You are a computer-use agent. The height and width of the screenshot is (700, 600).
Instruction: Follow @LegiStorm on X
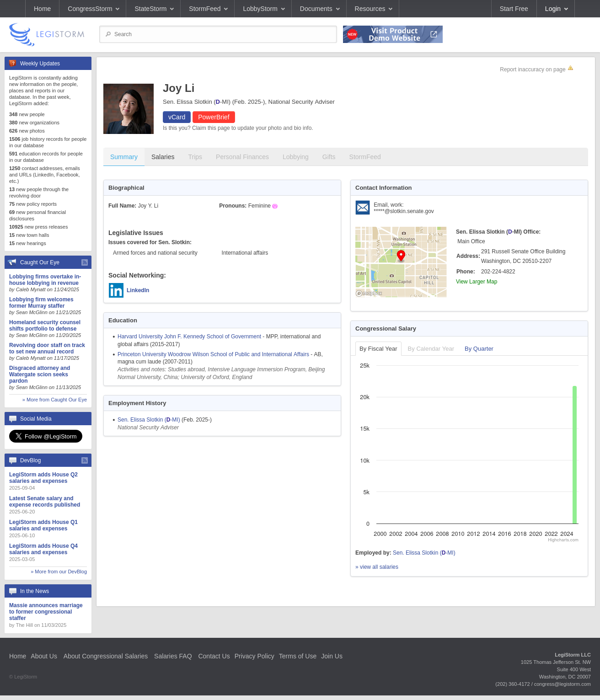(46, 436)
